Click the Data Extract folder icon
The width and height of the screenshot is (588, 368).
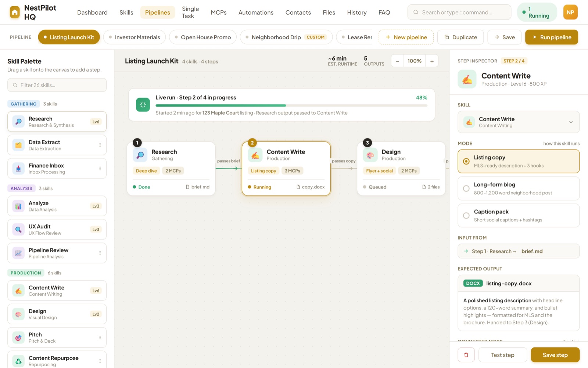18,145
